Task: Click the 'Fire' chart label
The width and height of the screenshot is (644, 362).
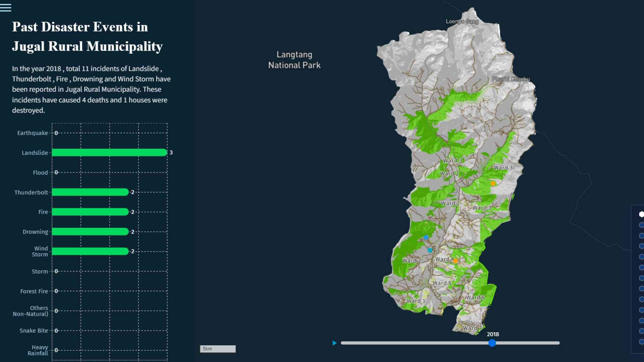Action: coord(43,212)
